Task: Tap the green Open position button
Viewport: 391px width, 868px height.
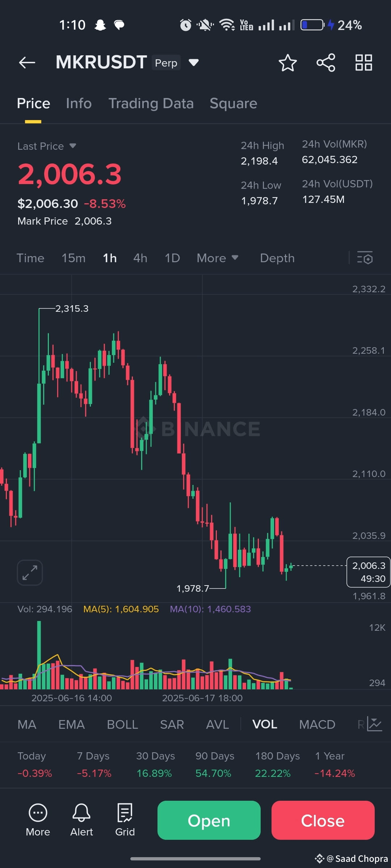Action: click(x=209, y=820)
